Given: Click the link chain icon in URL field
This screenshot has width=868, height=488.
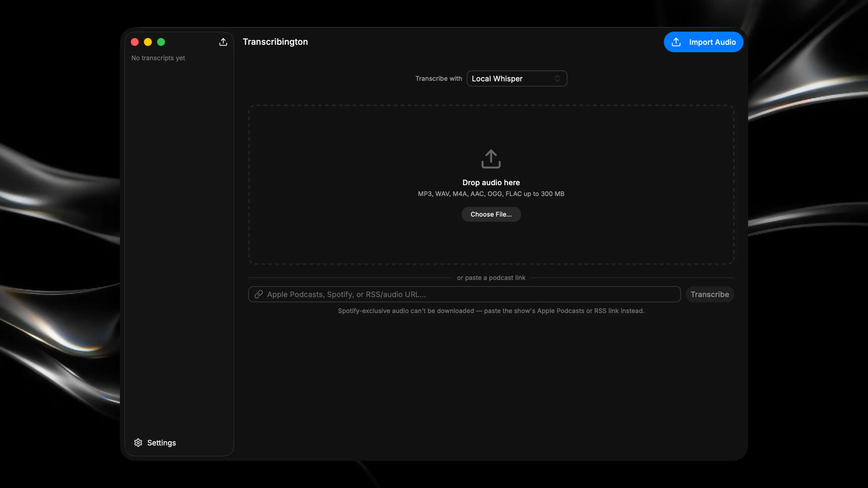Looking at the screenshot, I should click(x=259, y=294).
